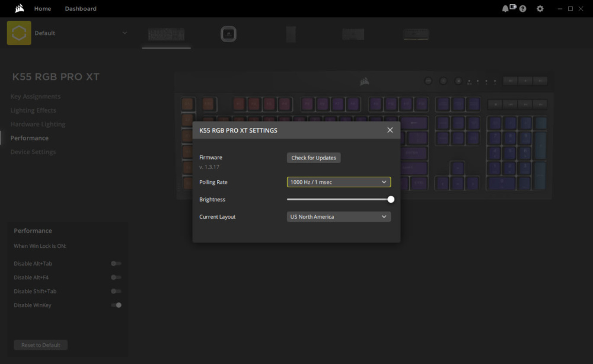
Task: Select the RAM module device thumbnail
Action: point(416,34)
